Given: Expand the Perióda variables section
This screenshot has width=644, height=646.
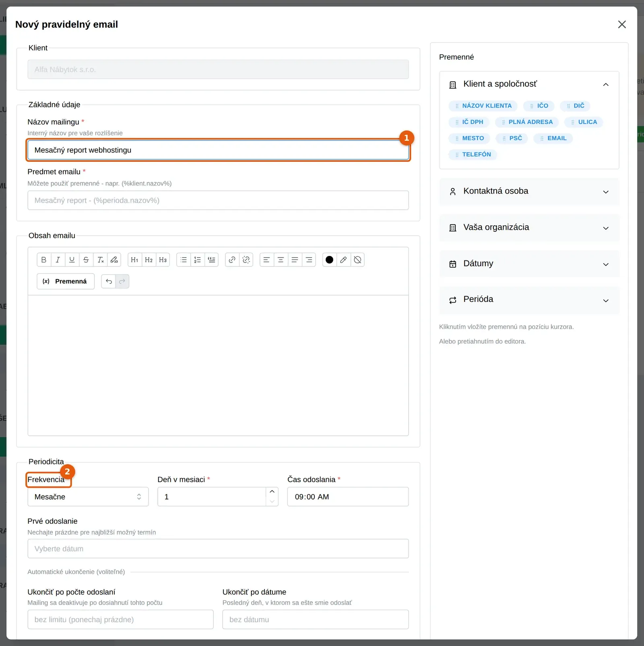Looking at the screenshot, I should coord(529,300).
